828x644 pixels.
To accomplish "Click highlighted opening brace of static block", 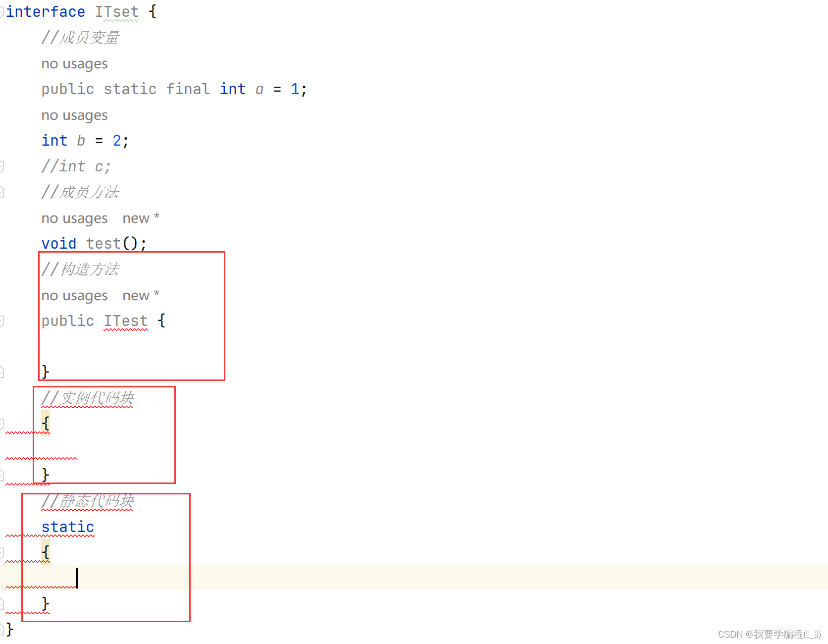I will [46, 552].
